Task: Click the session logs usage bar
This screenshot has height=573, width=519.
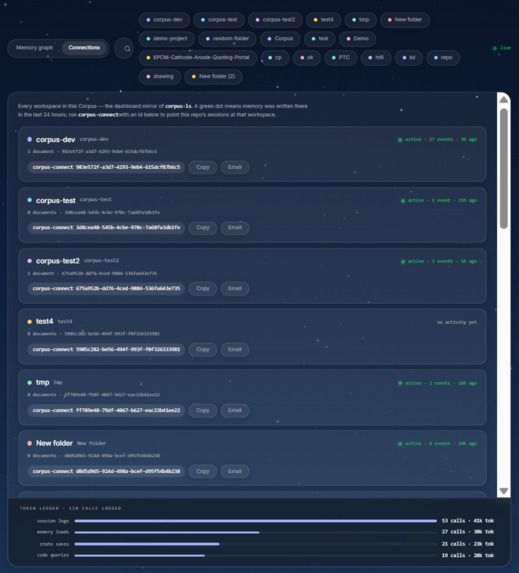Action: click(255, 521)
